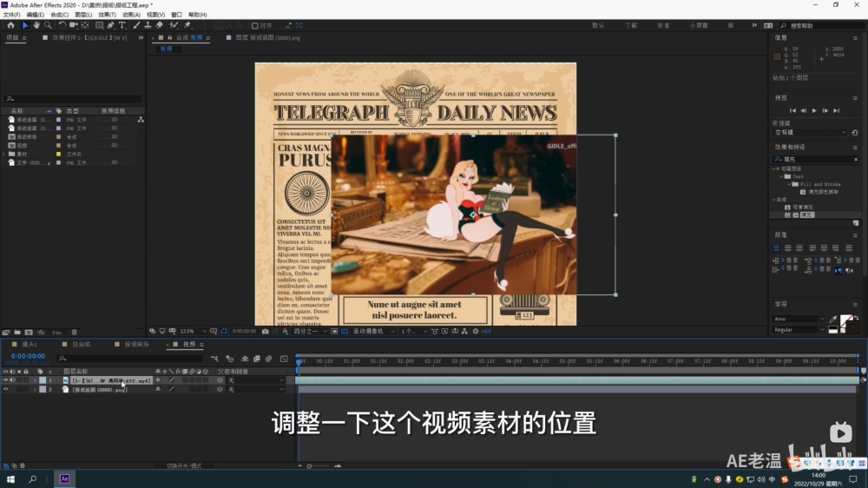868x488 pixels.
Task: Select the Selection arrow tool
Action: pos(25,25)
